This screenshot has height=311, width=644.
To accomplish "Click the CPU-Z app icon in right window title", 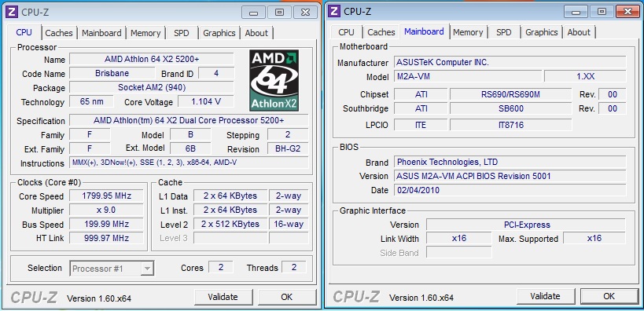I will pyautogui.click(x=334, y=11).
